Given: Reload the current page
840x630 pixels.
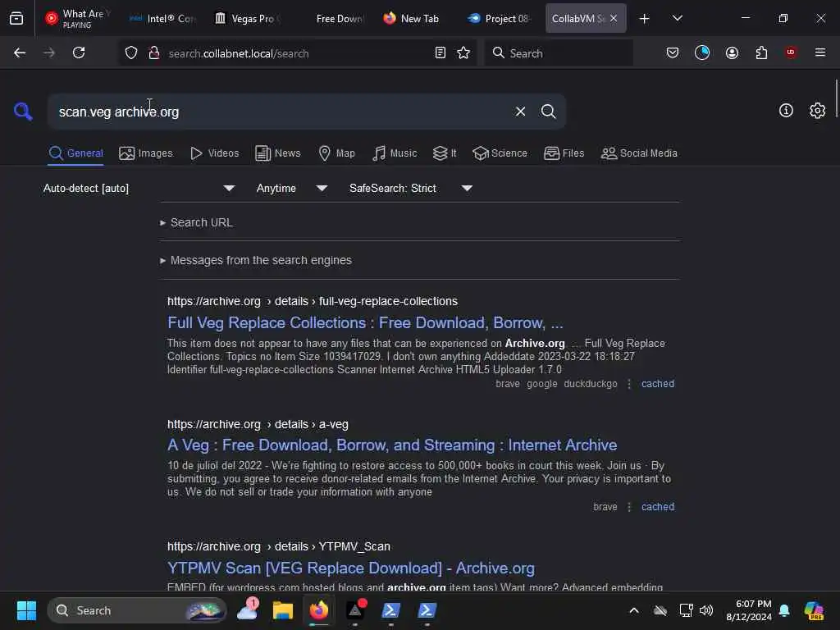Looking at the screenshot, I should point(79,52).
